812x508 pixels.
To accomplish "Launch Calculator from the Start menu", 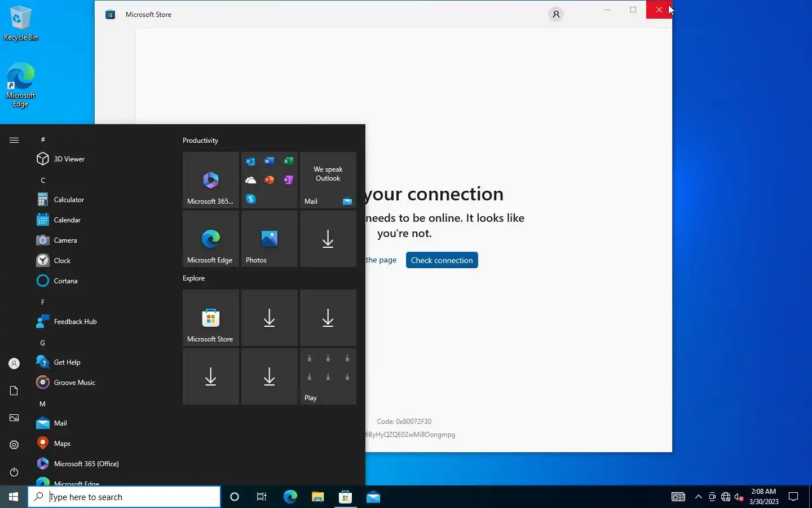I will pyautogui.click(x=101, y=200).
